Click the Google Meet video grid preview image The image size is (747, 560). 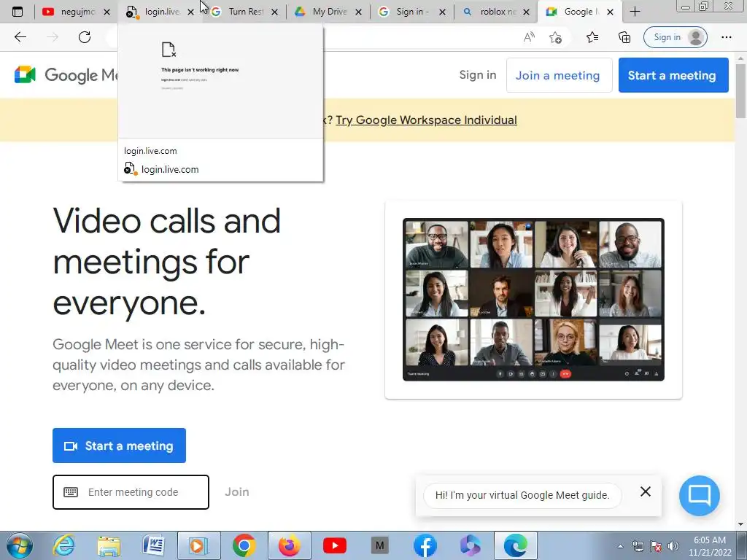pos(533,300)
